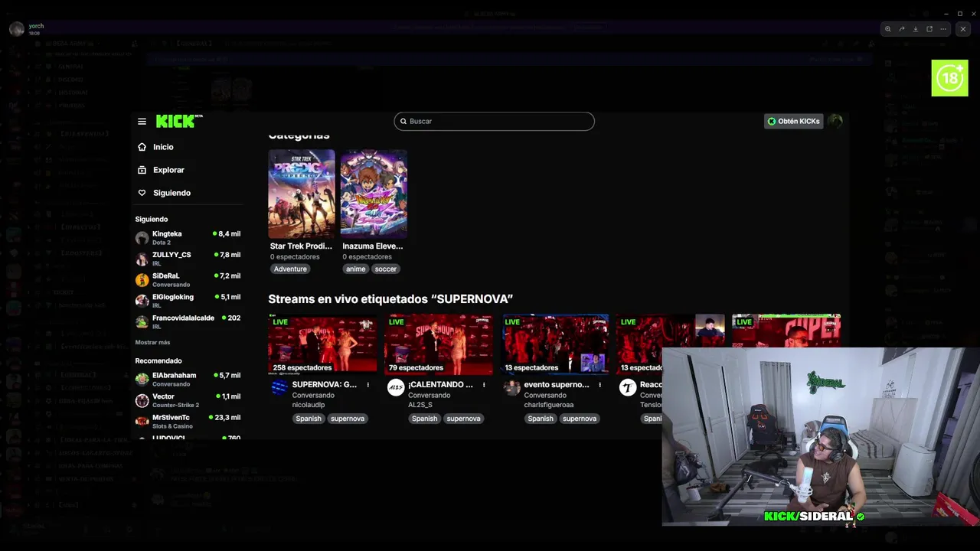980x551 pixels.
Task: Click nicolaudlp's channel avatar
Action: 279,387
